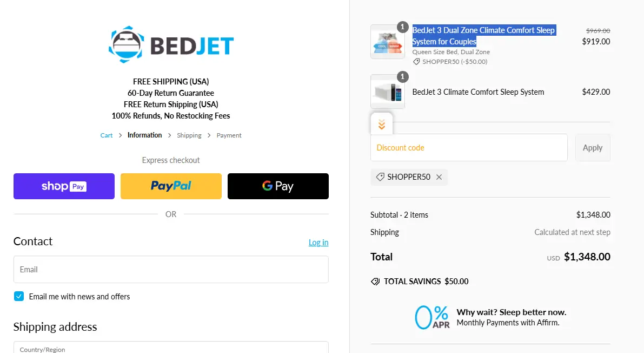This screenshot has height=353, width=644.
Task: Go back to Cart breadcrumb
Action: click(107, 135)
